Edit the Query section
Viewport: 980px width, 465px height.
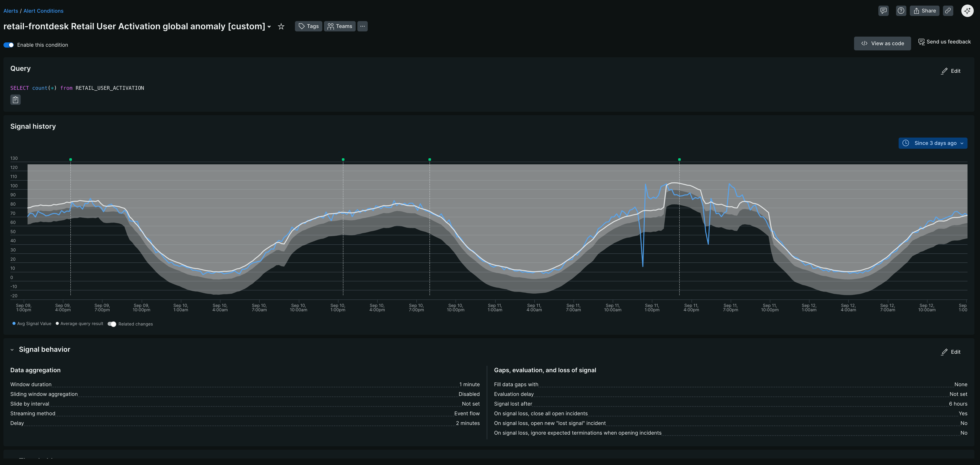[x=951, y=71]
